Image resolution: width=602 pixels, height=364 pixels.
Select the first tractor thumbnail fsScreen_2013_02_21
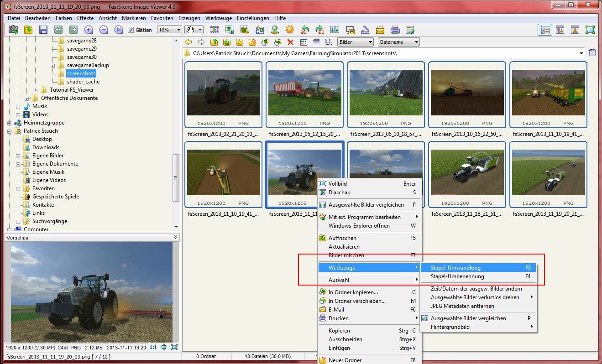click(224, 93)
